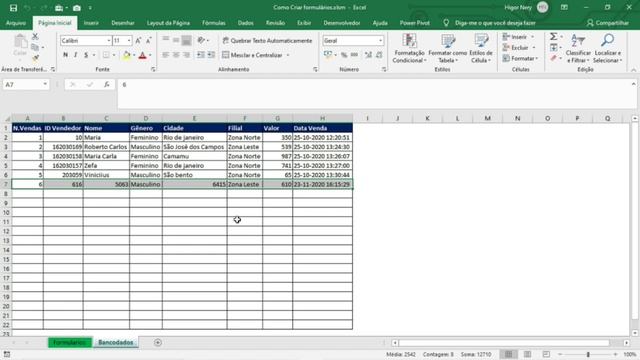This screenshot has width=640, height=360.
Task: Click the insert function fx icon
Action: click(107, 84)
